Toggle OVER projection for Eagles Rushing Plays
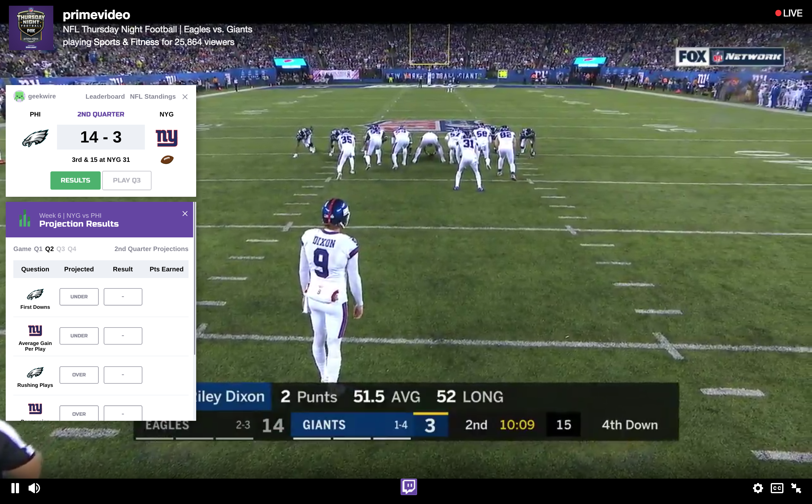This screenshot has width=812, height=504. (78, 375)
